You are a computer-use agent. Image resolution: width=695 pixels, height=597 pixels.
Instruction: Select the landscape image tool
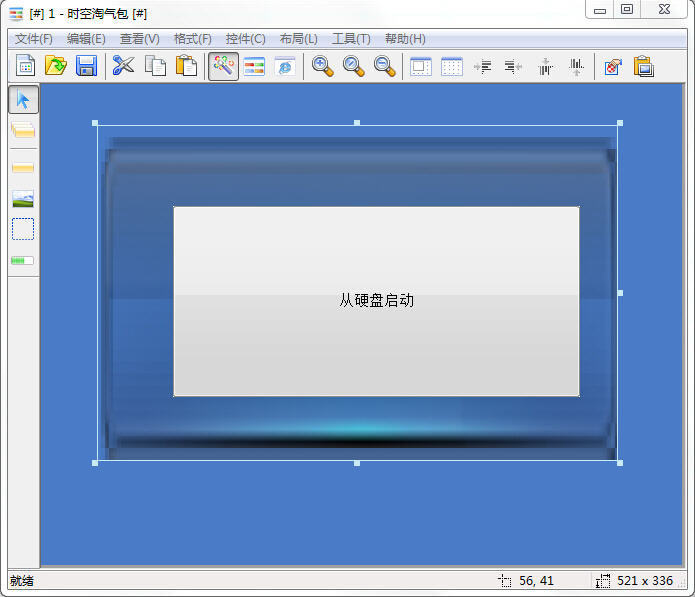pos(23,199)
